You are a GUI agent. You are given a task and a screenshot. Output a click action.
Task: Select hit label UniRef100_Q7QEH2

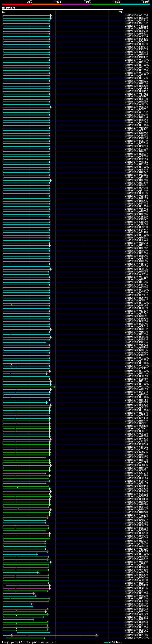[x=136, y=329]
